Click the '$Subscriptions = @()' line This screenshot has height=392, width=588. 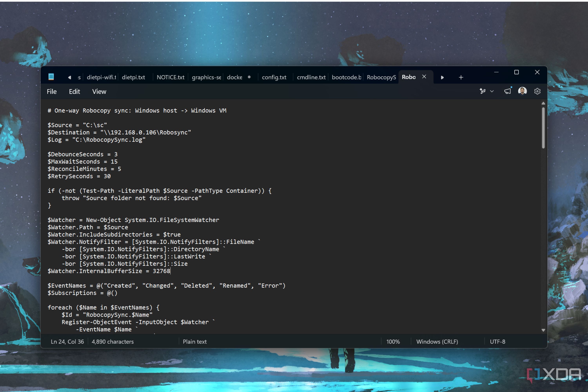coord(83,293)
